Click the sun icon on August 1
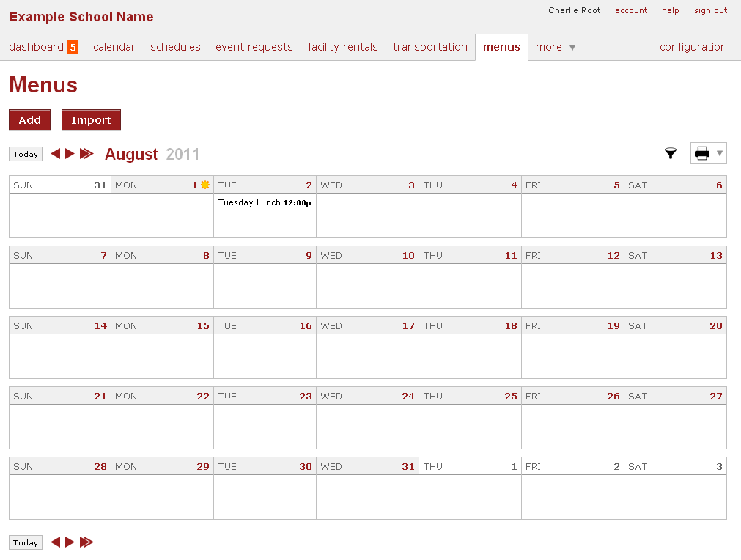Viewport: 741px width, 560px height. tap(204, 185)
